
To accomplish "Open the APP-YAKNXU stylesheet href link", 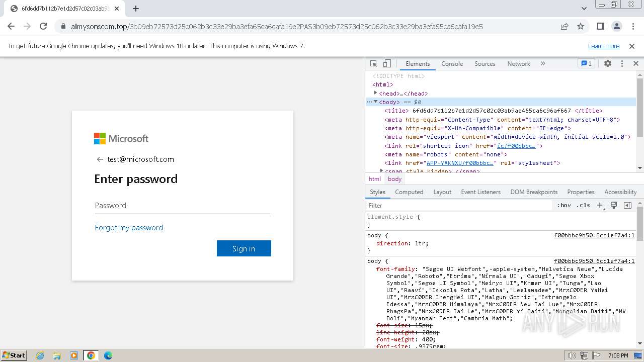I will click(460, 163).
